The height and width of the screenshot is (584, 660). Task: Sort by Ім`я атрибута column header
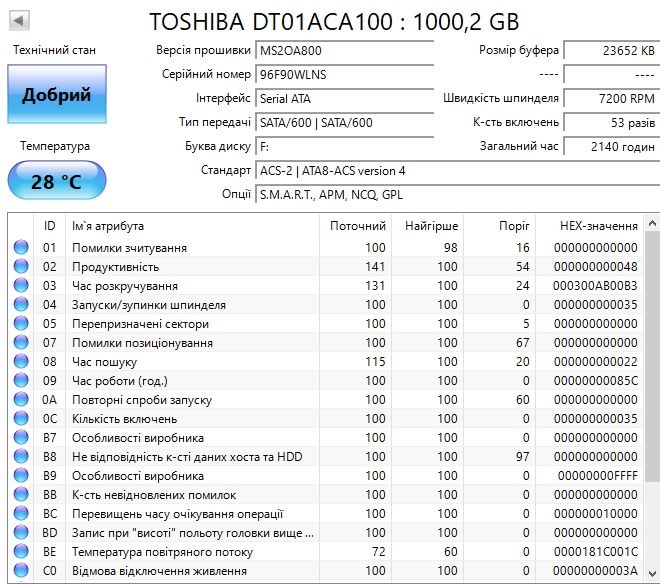[x=192, y=226]
